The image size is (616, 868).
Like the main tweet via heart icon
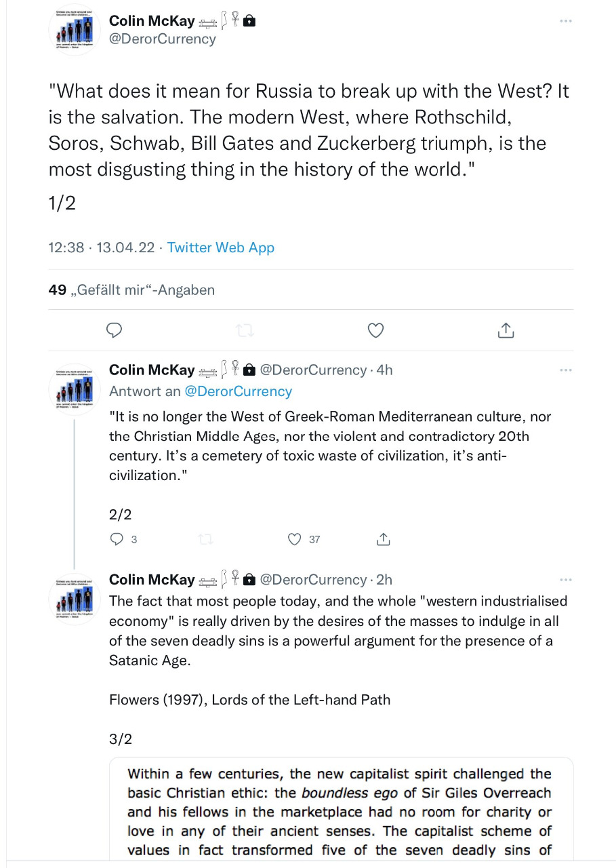point(375,330)
